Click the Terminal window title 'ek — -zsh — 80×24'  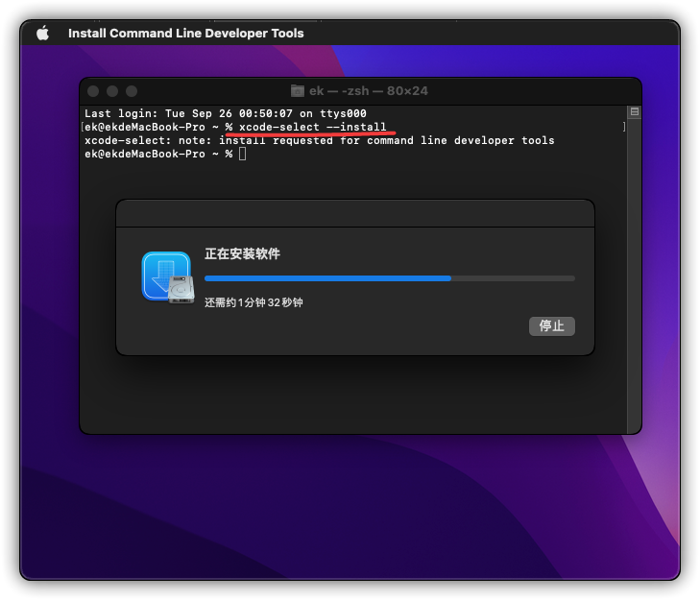(x=369, y=91)
